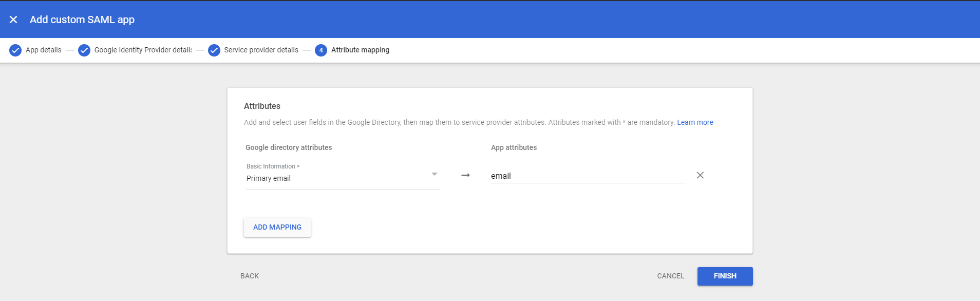This screenshot has width=980, height=301.
Task: Click the ADD MAPPING button
Action: click(x=277, y=227)
